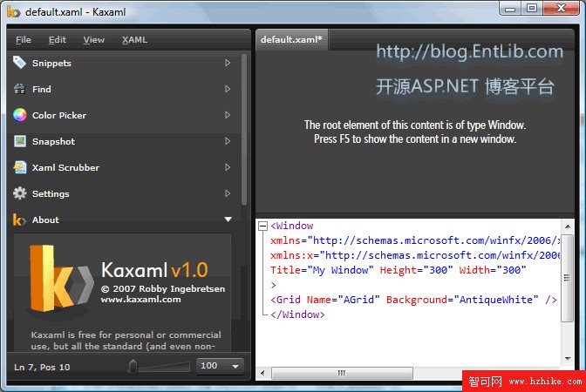Click the editor scroll up arrow

click(x=568, y=226)
